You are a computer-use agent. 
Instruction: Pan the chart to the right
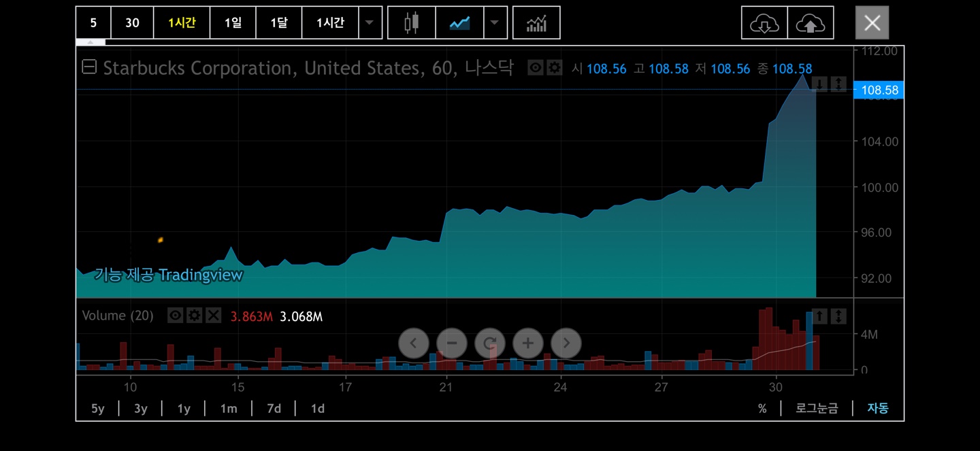pos(566,343)
